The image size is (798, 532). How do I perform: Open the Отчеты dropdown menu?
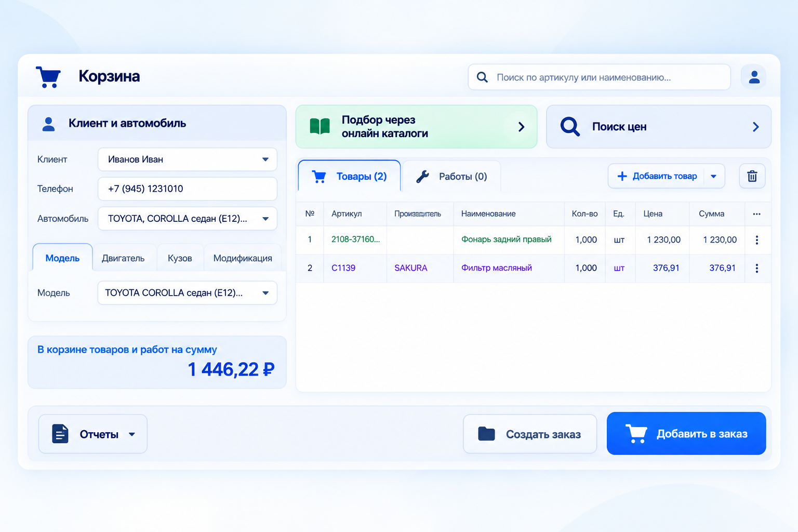click(x=132, y=434)
